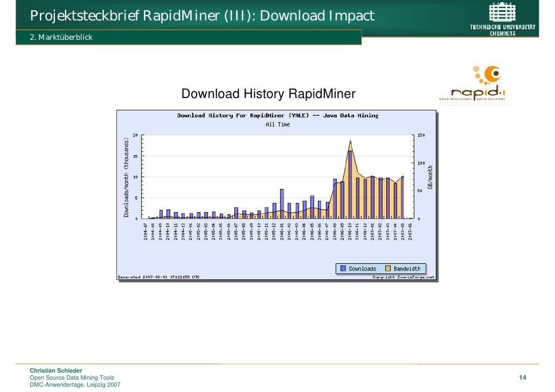
Task: Click the tallest download bar at 2006-10
Action: [x=350, y=185]
